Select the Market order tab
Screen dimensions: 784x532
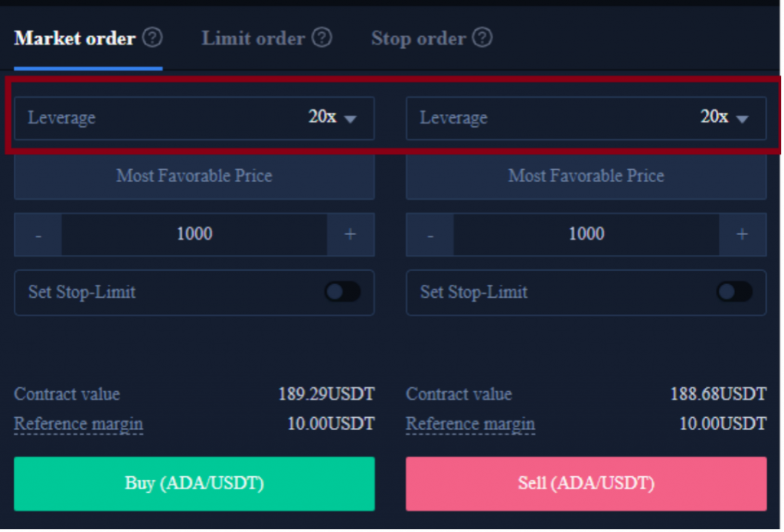(x=75, y=38)
